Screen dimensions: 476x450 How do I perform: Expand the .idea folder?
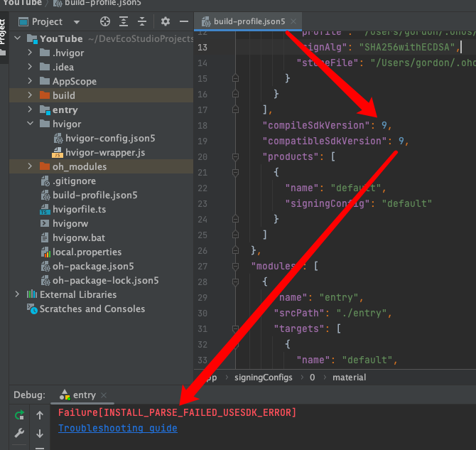tap(30, 67)
